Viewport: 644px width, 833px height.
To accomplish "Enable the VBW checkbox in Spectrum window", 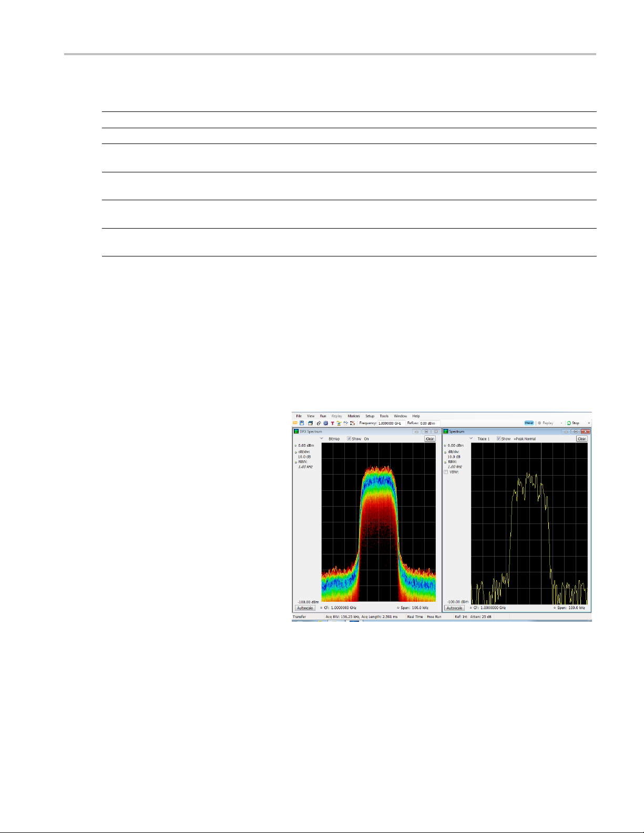I will pos(446,472).
